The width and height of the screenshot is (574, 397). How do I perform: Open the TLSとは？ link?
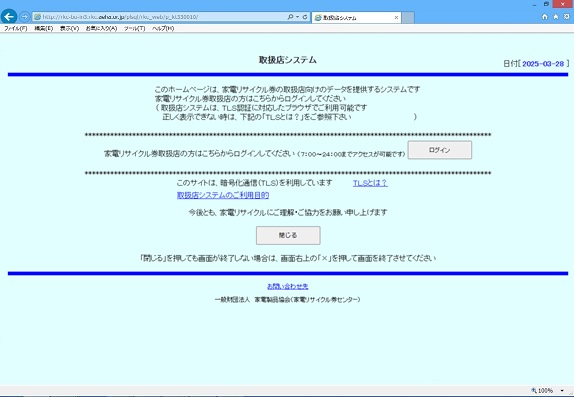[x=370, y=183]
